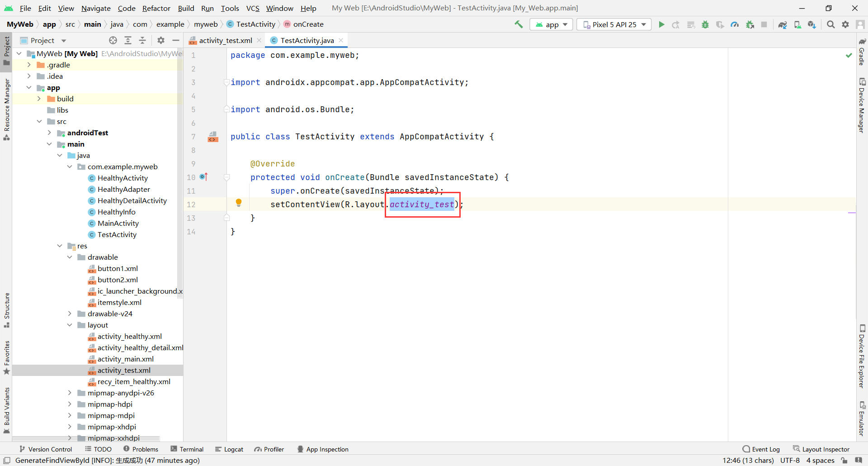The image size is (868, 466).
Task: Fold the onCreate method at line 10
Action: coord(227,177)
